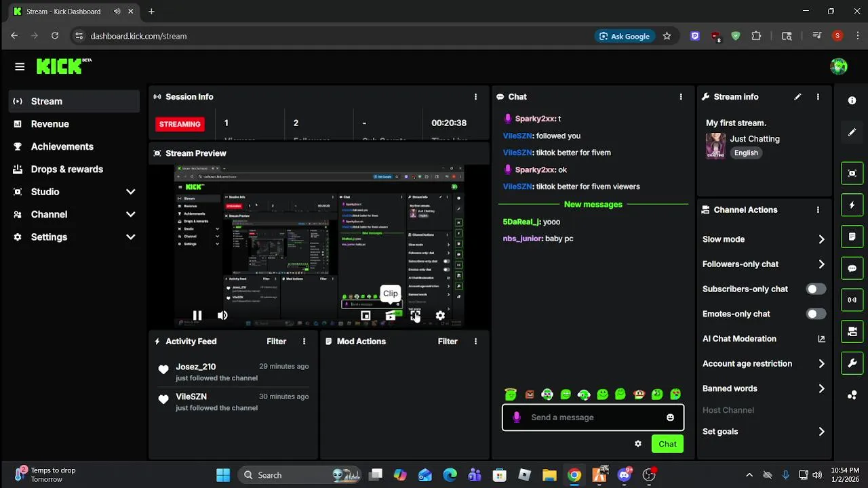Open the emoji picker in message box
This screenshot has height=488, width=868.
click(x=670, y=418)
